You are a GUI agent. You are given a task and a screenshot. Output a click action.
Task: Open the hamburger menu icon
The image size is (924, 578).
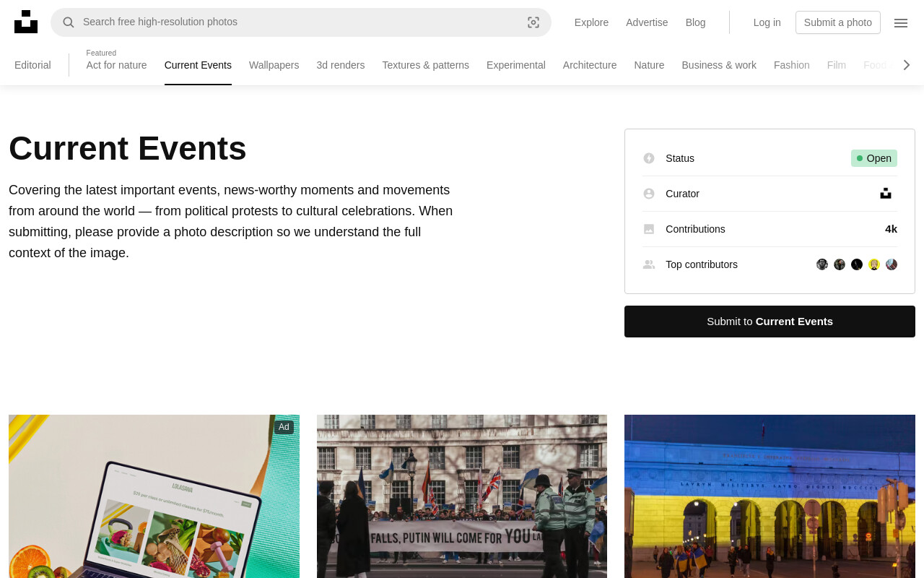(901, 22)
